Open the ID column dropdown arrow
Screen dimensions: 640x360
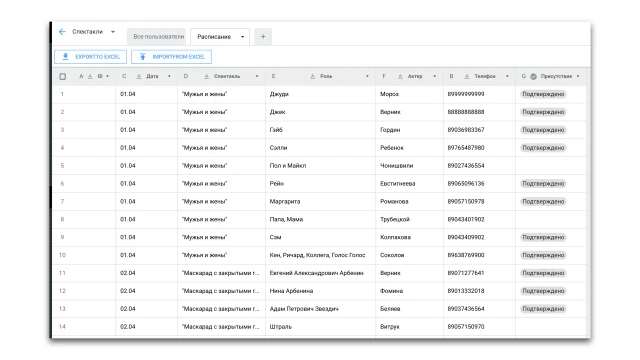pyautogui.click(x=108, y=76)
